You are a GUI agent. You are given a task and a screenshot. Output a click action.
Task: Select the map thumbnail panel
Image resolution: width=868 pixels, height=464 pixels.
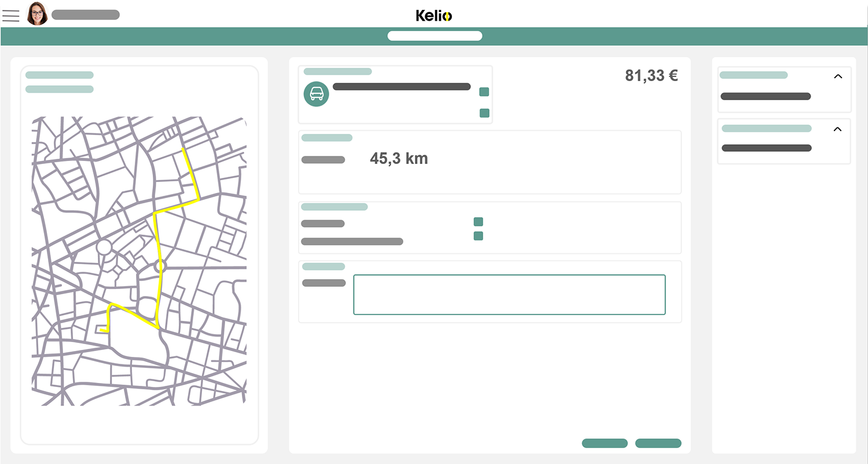click(139, 255)
